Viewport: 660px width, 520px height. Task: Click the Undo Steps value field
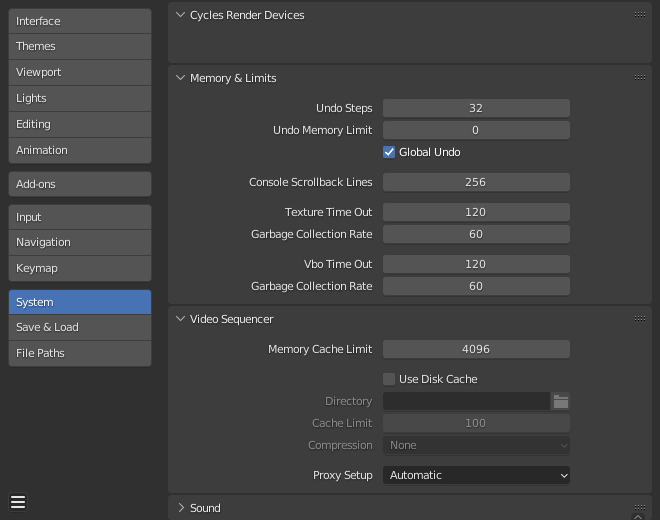pos(476,108)
